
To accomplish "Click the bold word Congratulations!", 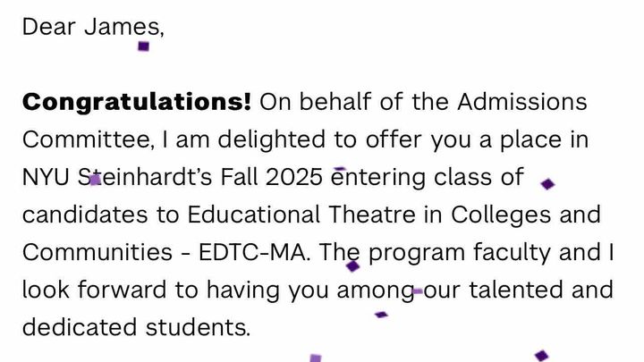I will (x=136, y=103).
